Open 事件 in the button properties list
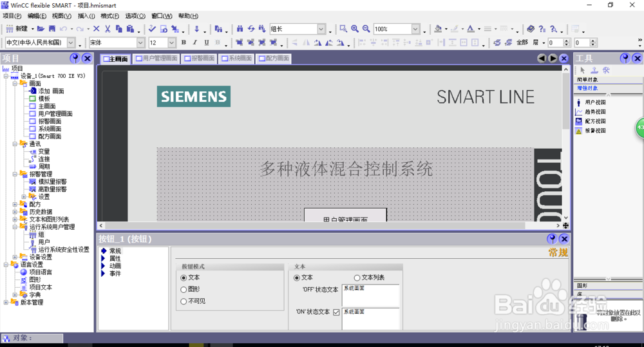The width and height of the screenshot is (644, 347). pos(115,274)
